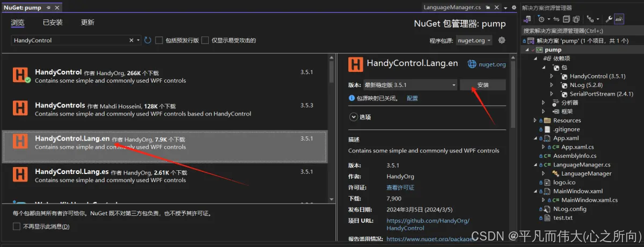The width and height of the screenshot is (644, 247).
Task: Click the HandyControl.Lang.es package logo
Action: click(x=20, y=175)
